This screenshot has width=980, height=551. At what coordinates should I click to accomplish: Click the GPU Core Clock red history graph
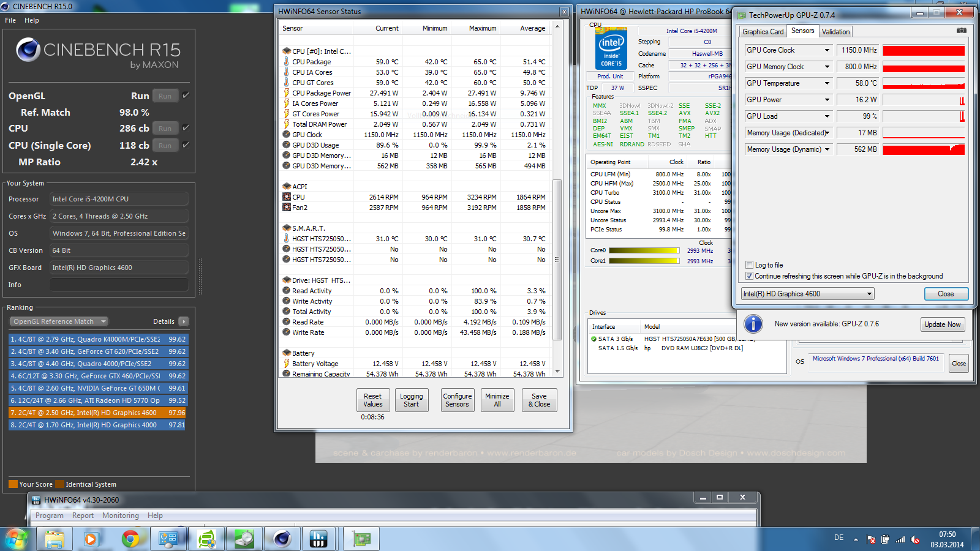(x=924, y=50)
